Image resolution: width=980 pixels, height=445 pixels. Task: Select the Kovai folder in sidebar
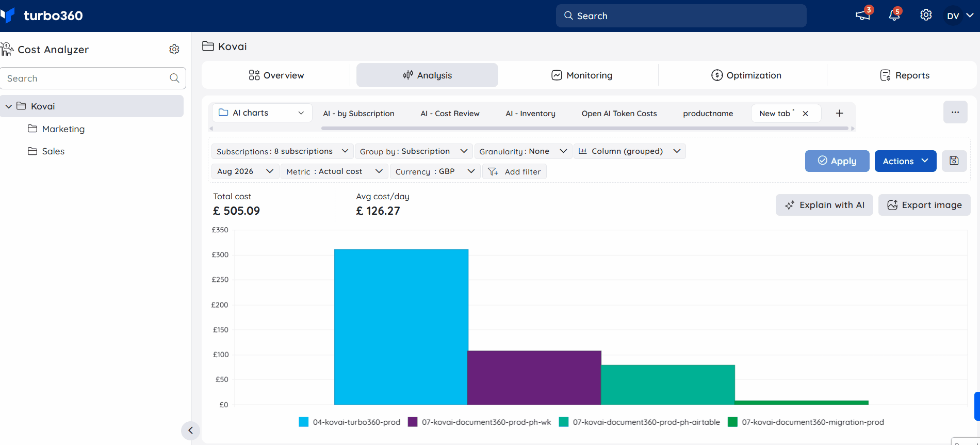click(92, 106)
